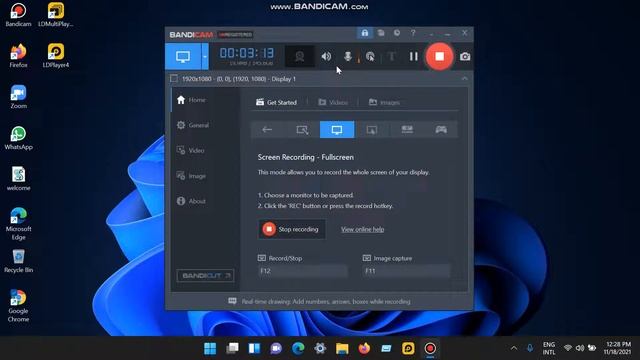Viewport: 640px width, 360px height.
Task: Take a screenshot with the camera icon
Action: [x=464, y=57]
